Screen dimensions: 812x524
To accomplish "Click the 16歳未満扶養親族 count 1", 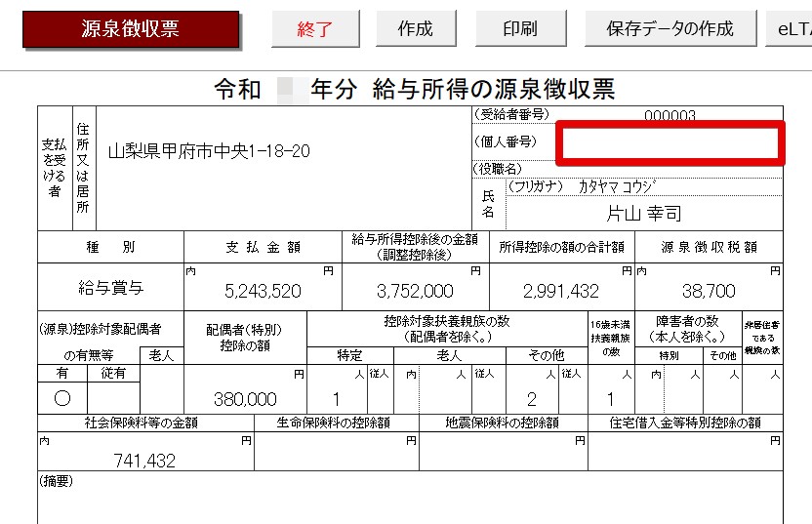I will (x=611, y=399).
